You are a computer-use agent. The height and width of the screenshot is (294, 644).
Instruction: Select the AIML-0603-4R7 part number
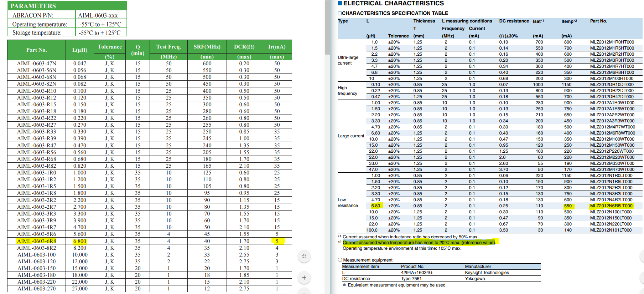(36, 227)
